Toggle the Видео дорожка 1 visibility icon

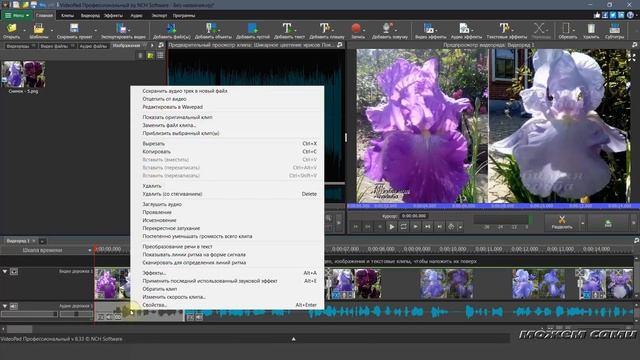pos(14,271)
